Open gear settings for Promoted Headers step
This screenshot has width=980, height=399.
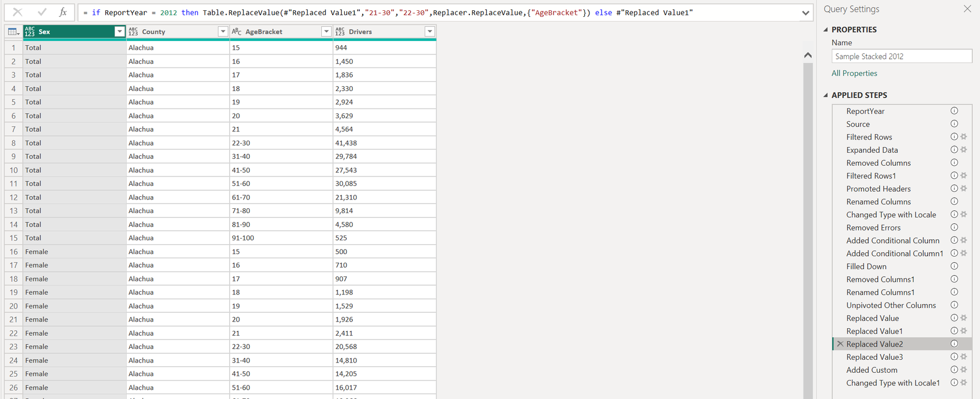964,189
